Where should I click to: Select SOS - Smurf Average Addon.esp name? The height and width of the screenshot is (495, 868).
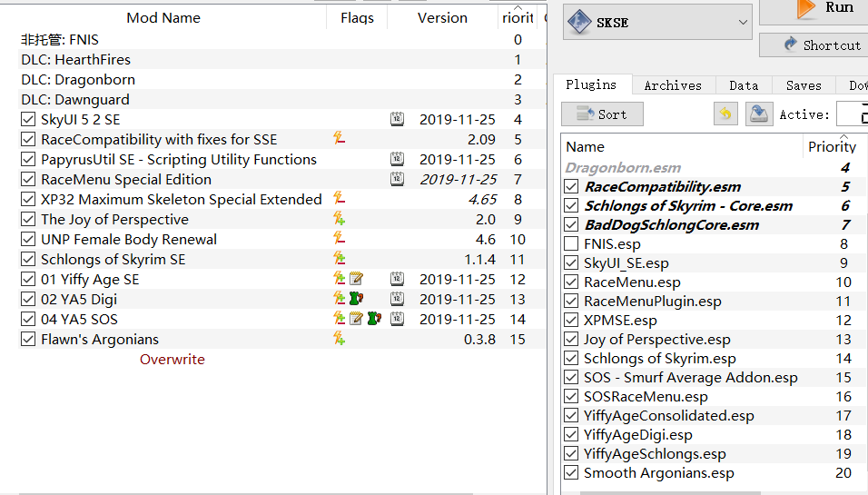coord(690,377)
